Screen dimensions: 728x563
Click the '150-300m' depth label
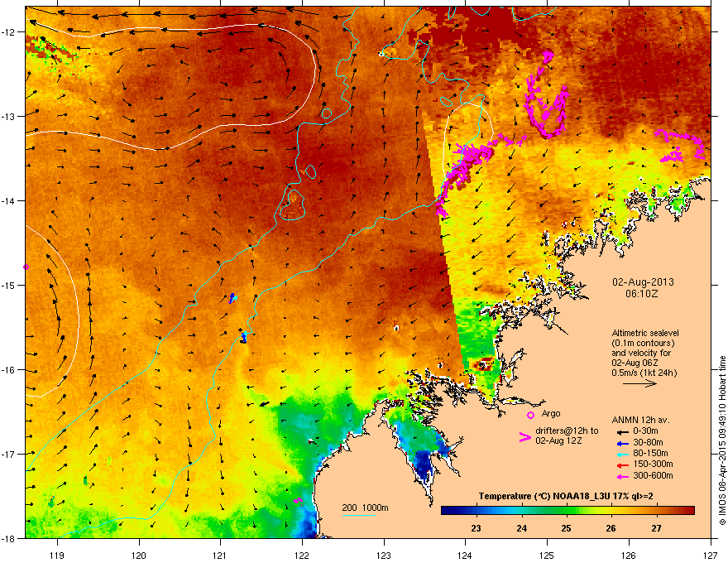click(x=653, y=464)
